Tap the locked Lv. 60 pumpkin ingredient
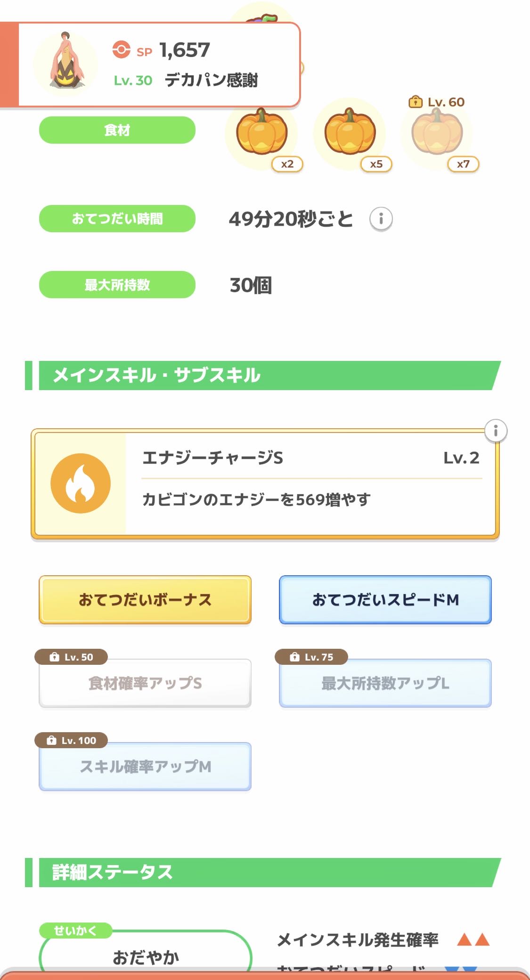 click(x=437, y=133)
